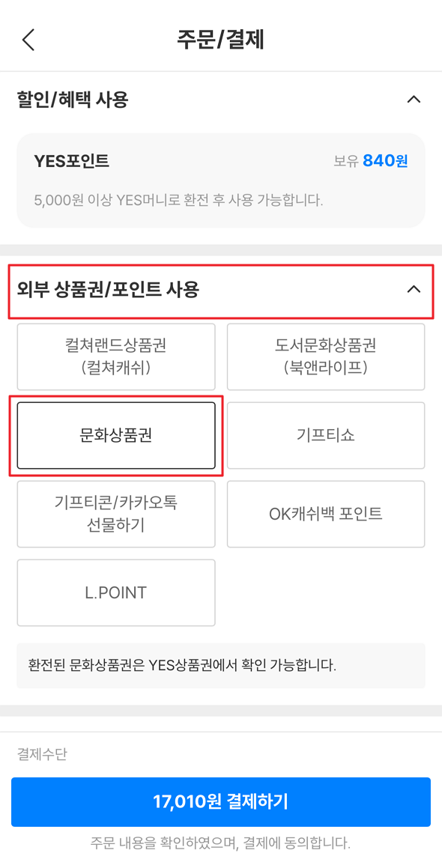Select 기프티콘/카카오톡 선물하기 option
This screenshot has height=868, width=442.
point(115,514)
